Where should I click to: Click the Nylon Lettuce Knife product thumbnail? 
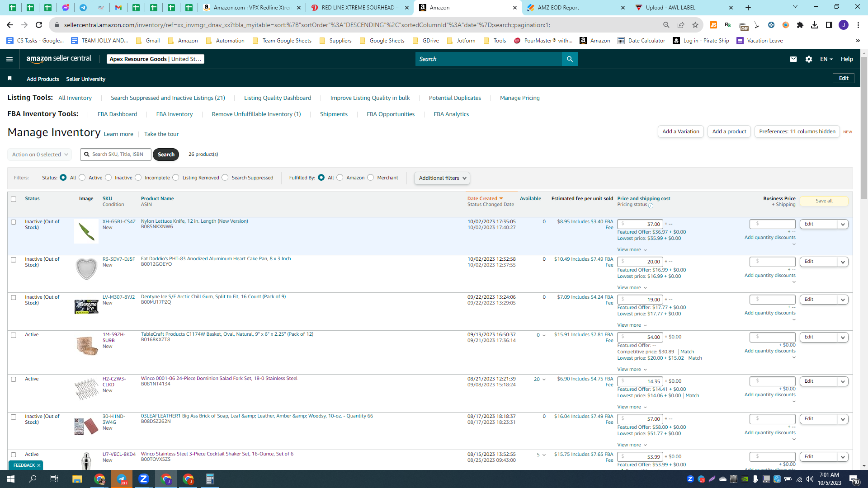[86, 231]
